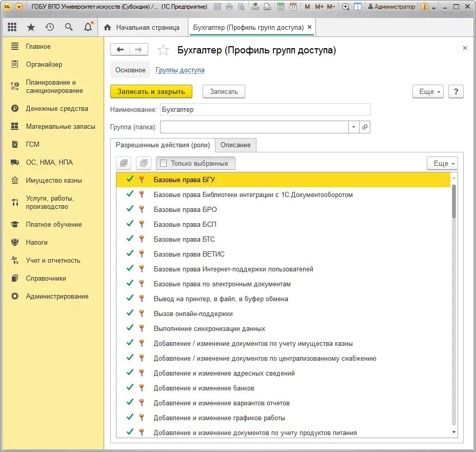
Task: Uncheck Базовые права БГУ role
Action: pos(130,179)
